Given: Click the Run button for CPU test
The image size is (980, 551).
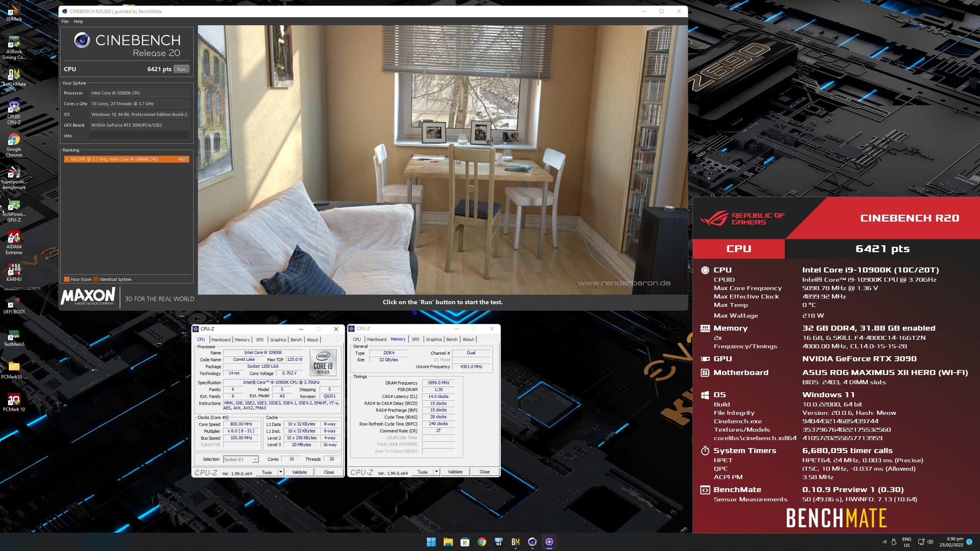Looking at the screenshot, I should (181, 69).
